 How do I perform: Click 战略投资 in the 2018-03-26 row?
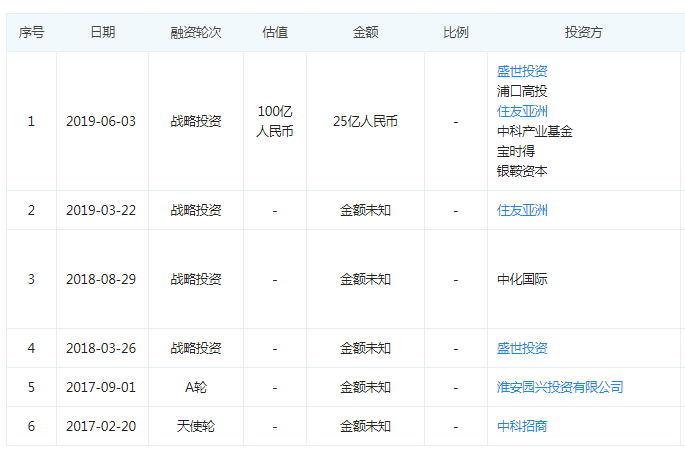coord(196,349)
